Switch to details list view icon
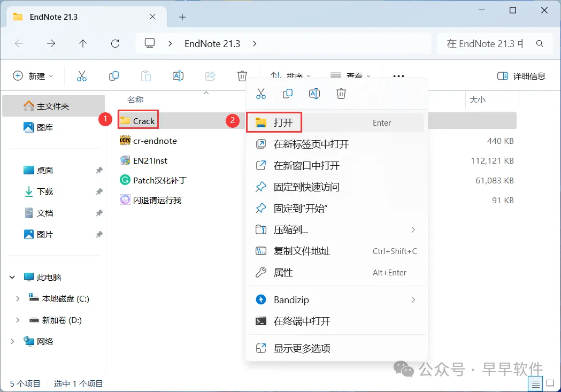 tap(536, 384)
